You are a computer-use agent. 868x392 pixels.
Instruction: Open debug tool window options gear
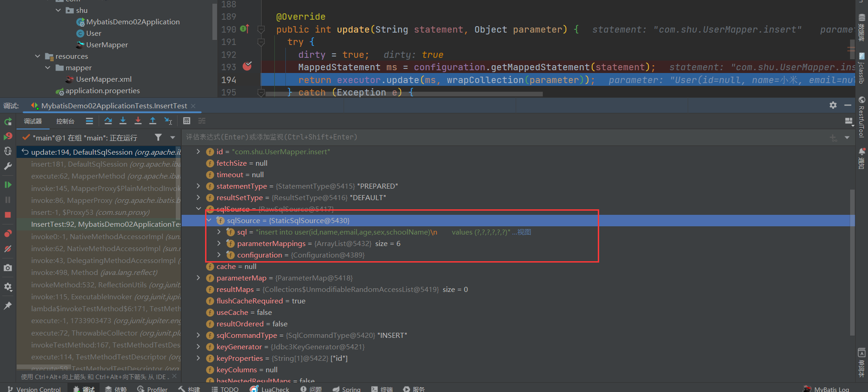(x=833, y=105)
